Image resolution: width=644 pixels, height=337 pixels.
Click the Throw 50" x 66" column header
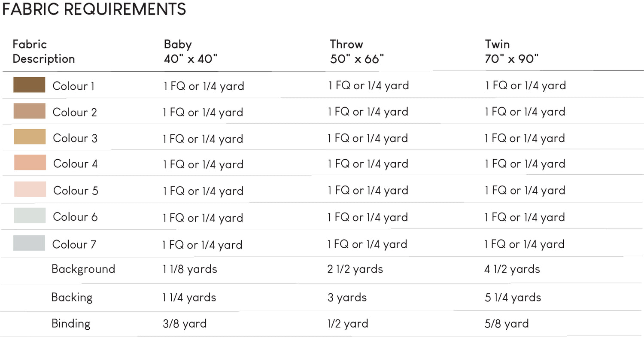[x=357, y=51]
